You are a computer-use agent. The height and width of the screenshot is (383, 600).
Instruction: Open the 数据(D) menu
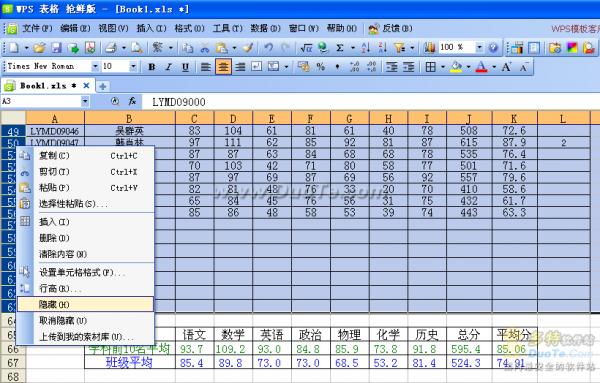(x=266, y=28)
